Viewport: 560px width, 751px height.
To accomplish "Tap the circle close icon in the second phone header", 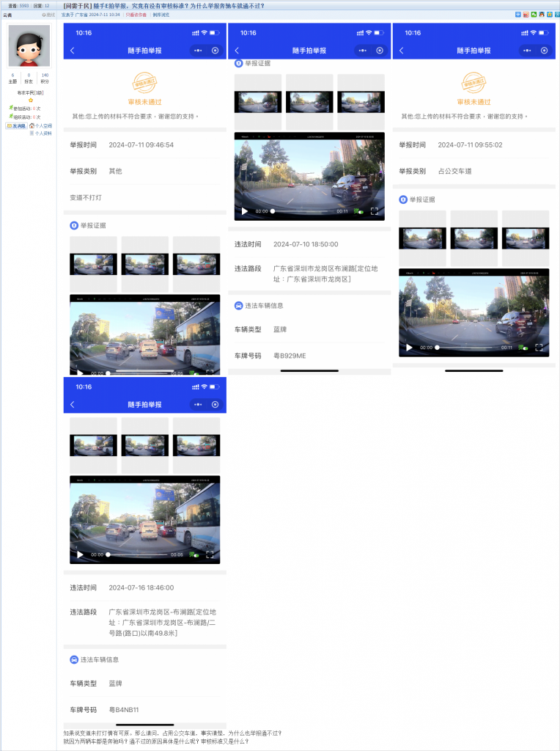I will click(379, 51).
